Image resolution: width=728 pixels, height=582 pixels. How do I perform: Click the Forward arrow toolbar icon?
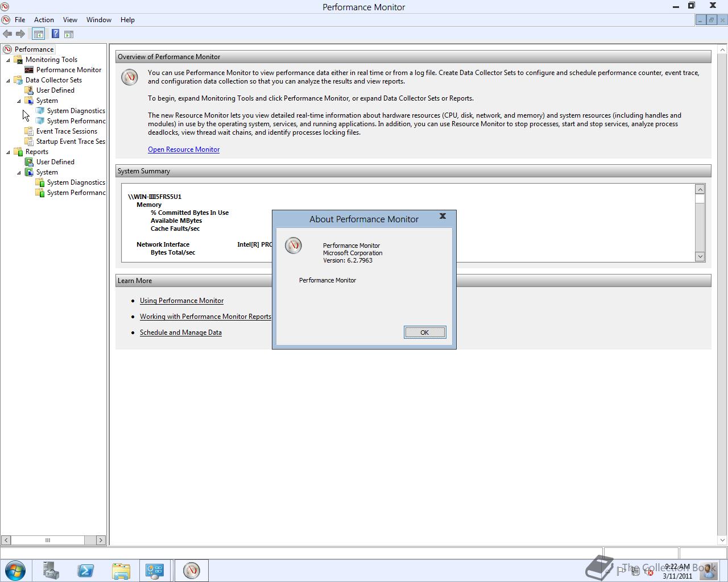tap(20, 34)
